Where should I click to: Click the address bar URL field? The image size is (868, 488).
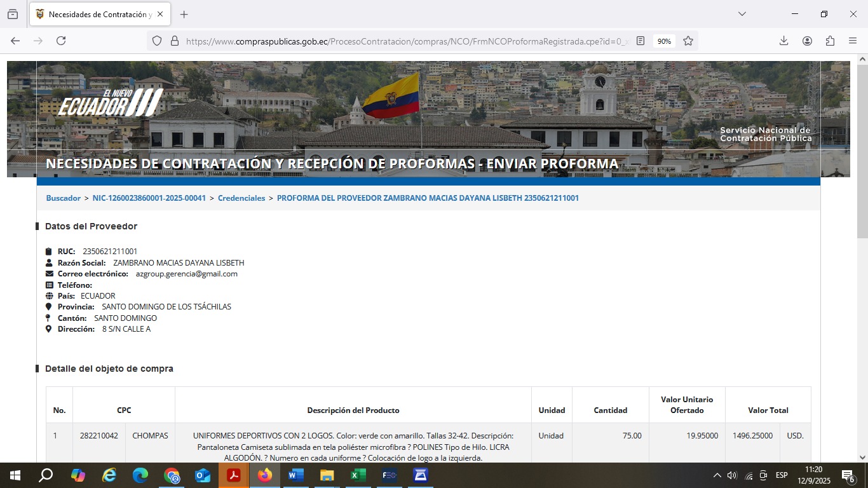point(407,41)
